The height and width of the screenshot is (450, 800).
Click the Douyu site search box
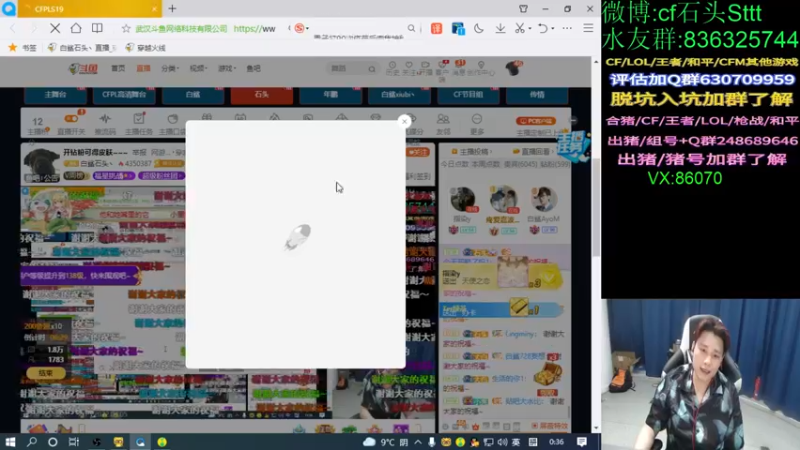coord(354,68)
